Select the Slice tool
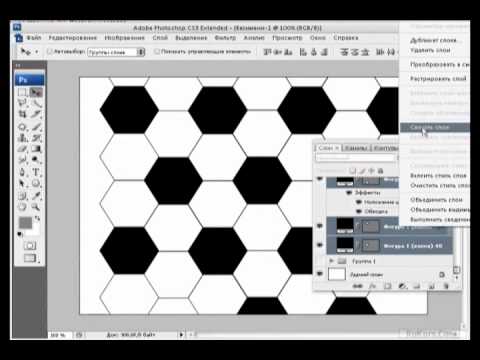 pos(36,114)
